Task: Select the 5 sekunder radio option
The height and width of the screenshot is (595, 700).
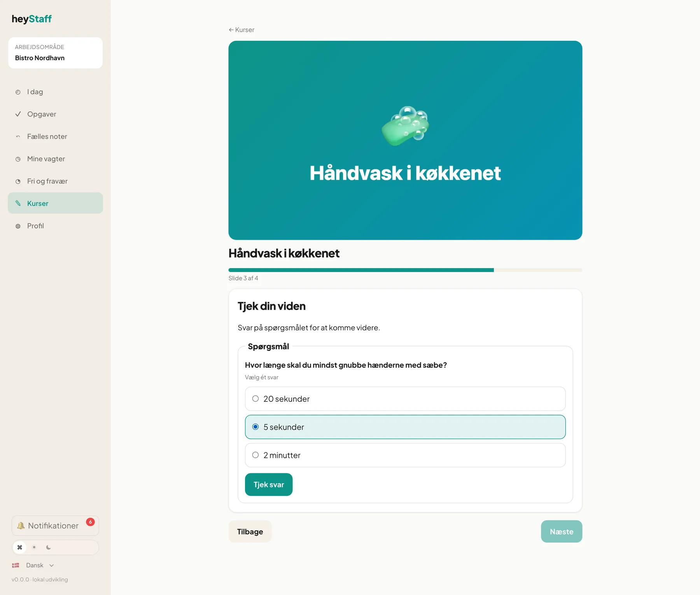Action: [405, 427]
